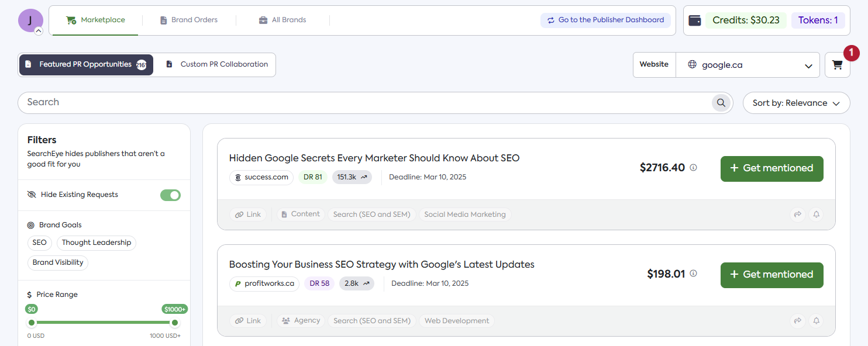Click bell icon on success.com listing
The width and height of the screenshot is (868, 346).
click(817, 214)
